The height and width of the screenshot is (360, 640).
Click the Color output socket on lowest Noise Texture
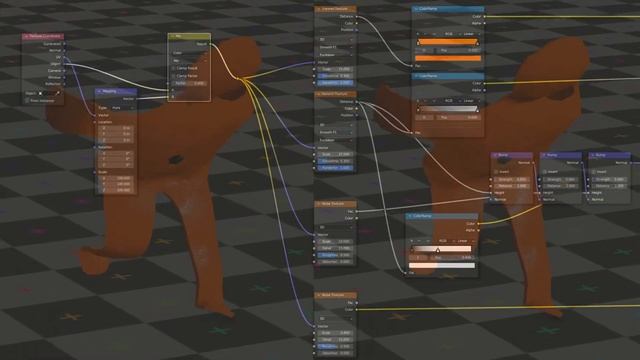coord(356,310)
